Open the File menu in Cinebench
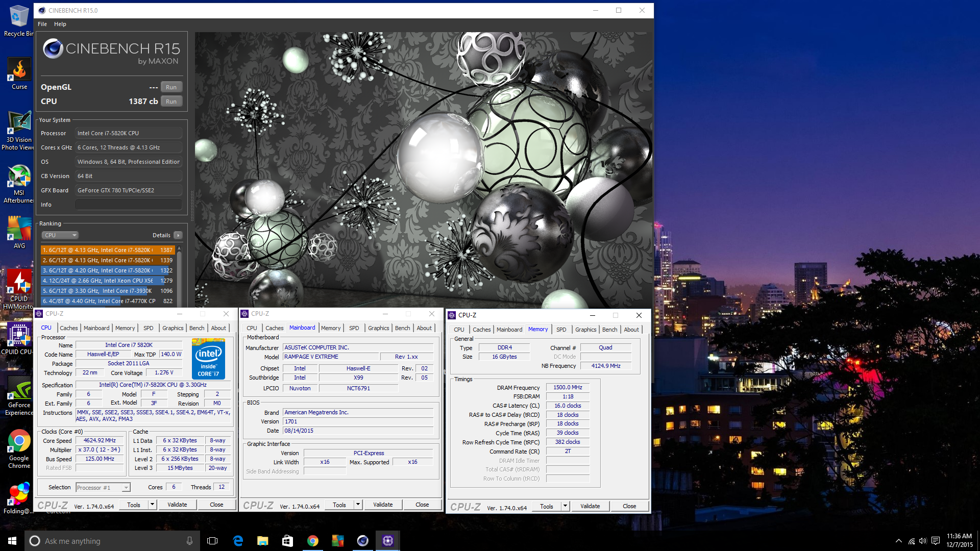Screen dimensions: 980x551 point(42,24)
